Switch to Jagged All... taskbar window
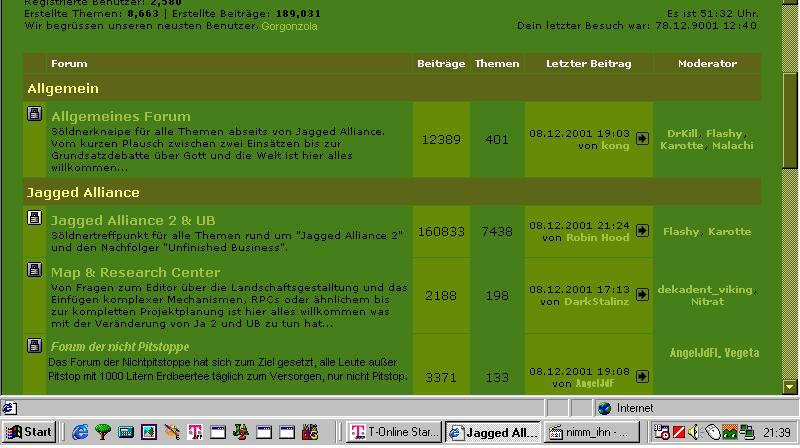Image resolution: width=800 pixels, height=448 pixels. tap(493, 432)
